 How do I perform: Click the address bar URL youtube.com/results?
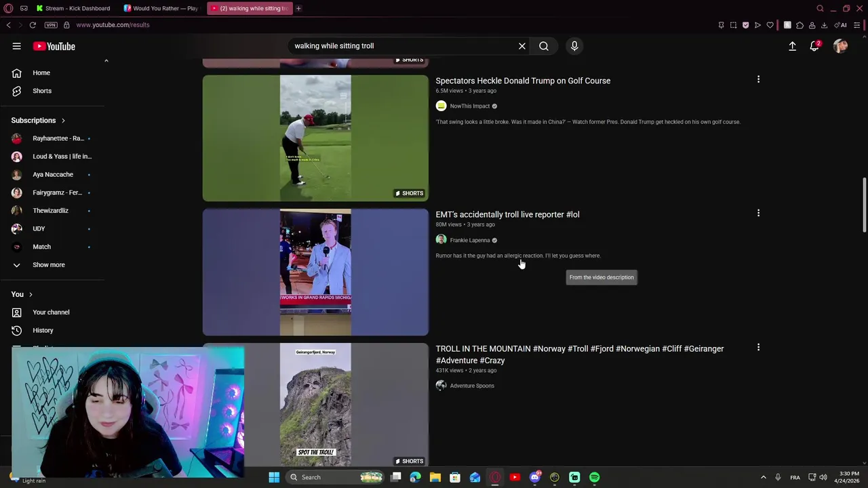coord(113,25)
